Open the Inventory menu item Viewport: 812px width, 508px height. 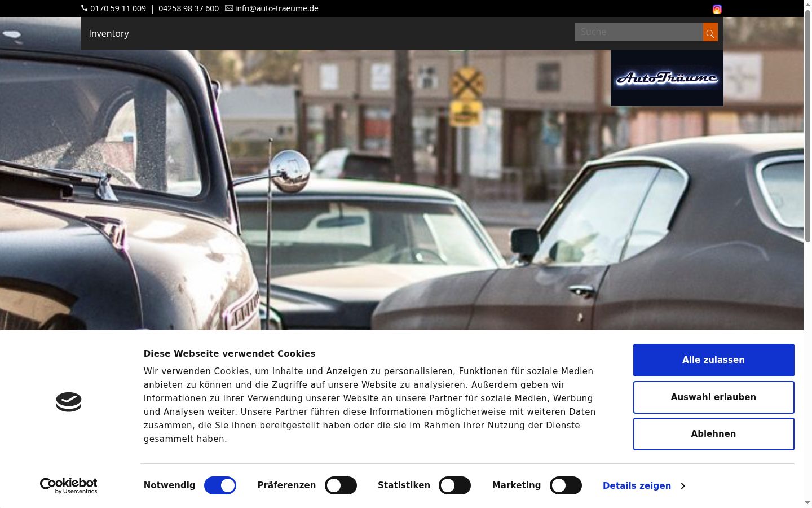click(x=109, y=33)
